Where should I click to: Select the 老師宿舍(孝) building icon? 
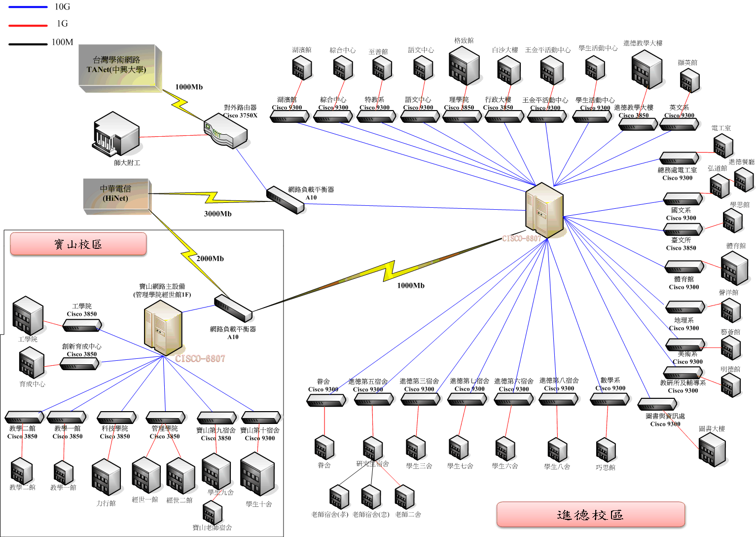339,497
